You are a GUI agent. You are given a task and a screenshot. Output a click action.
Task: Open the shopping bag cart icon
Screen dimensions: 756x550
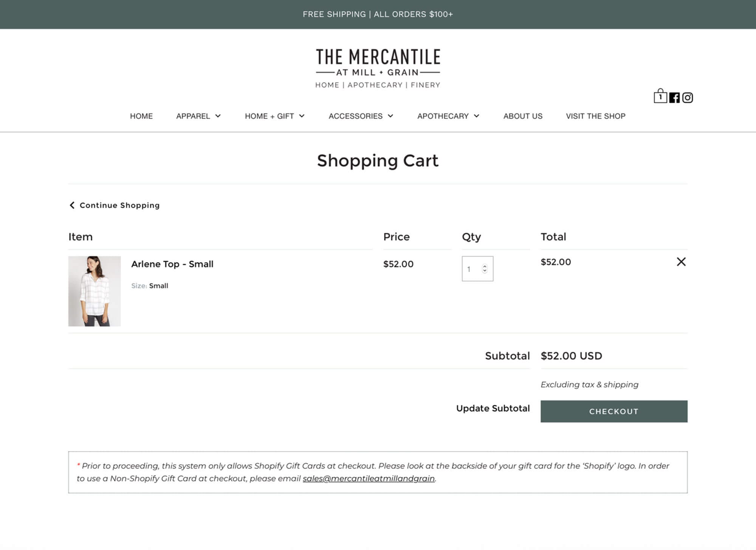tap(660, 96)
